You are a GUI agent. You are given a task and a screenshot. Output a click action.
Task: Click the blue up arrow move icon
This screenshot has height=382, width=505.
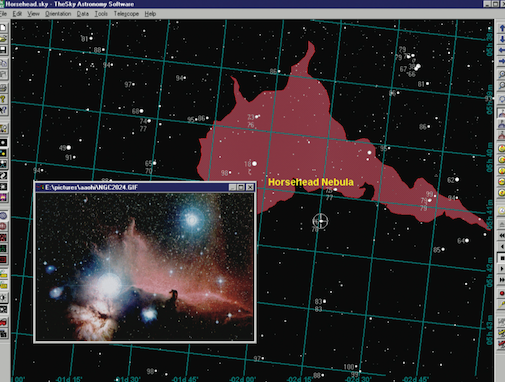502,29
